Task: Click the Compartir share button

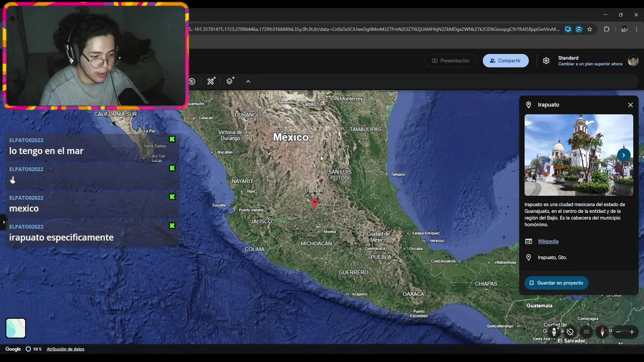Action: [506, 61]
